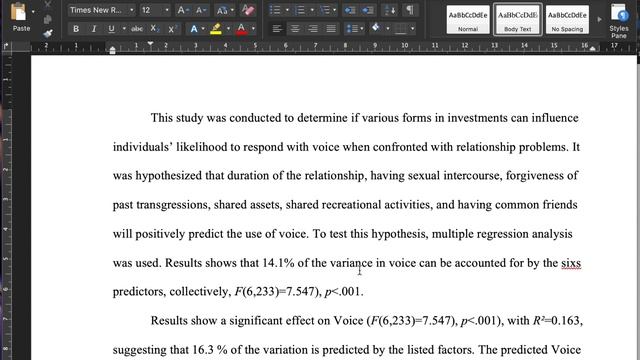The height and width of the screenshot is (360, 640).
Task: Apply the Body Text style
Action: tap(518, 20)
